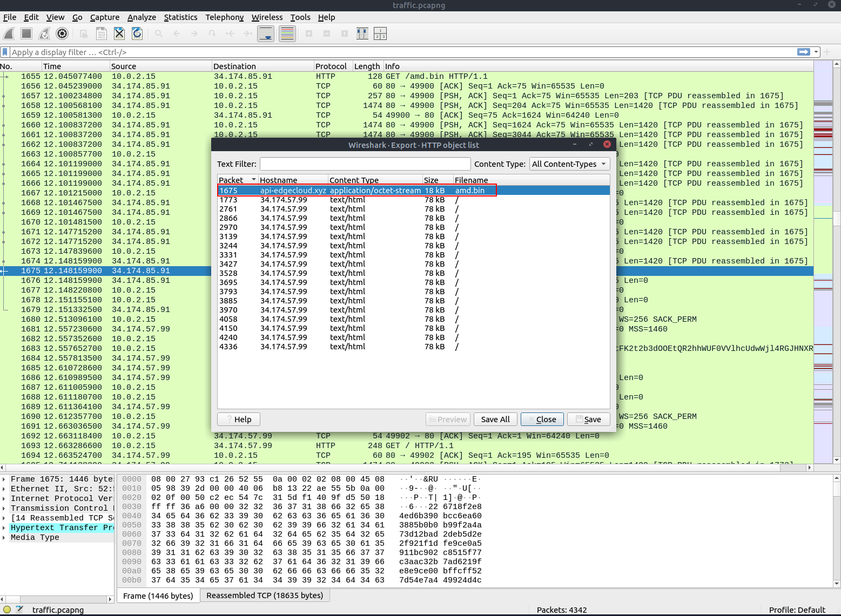Click the go to specified packet icon
841x616 pixels.
tap(212, 33)
